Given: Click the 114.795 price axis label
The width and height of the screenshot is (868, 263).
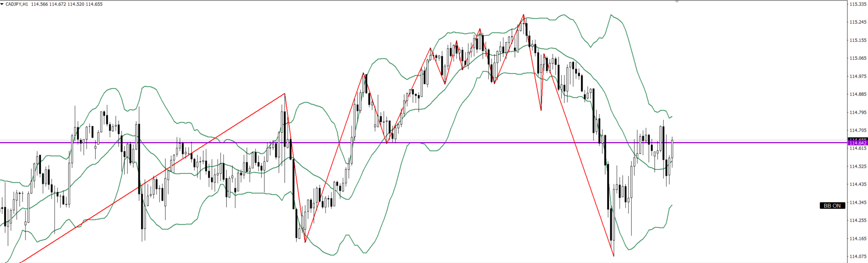Looking at the screenshot, I should [858, 112].
